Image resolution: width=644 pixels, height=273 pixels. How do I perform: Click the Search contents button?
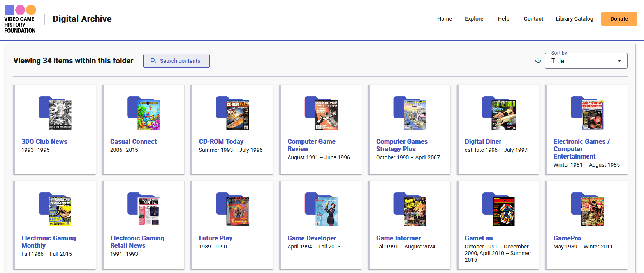click(176, 61)
